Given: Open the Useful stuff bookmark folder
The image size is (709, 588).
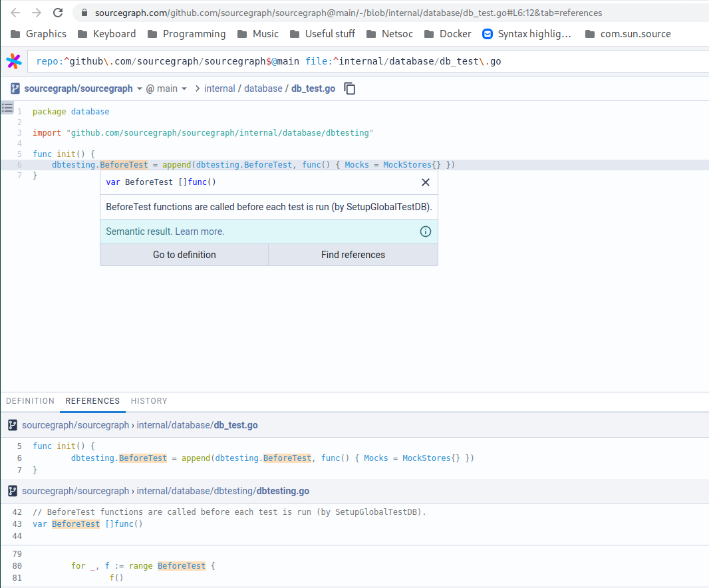Looking at the screenshot, I should point(323,34).
